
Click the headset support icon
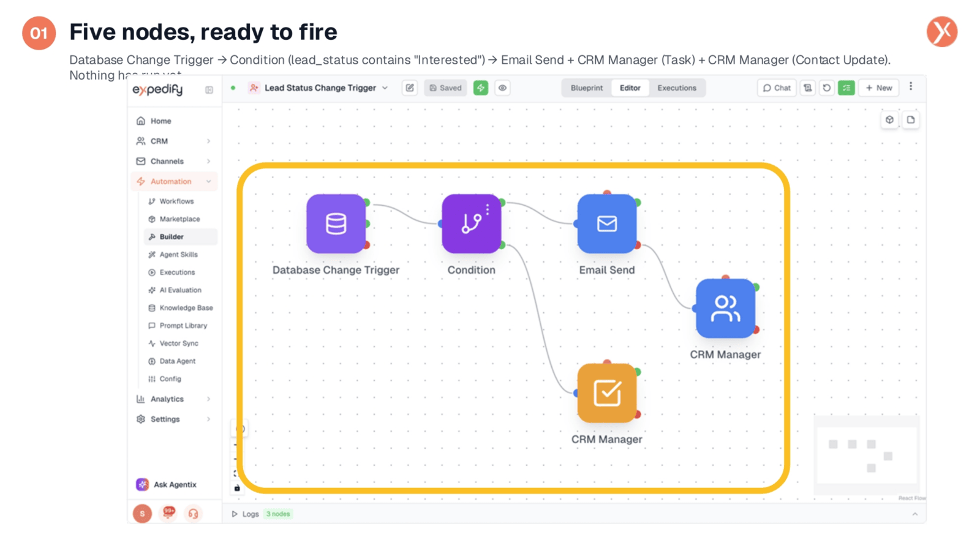pyautogui.click(x=193, y=514)
